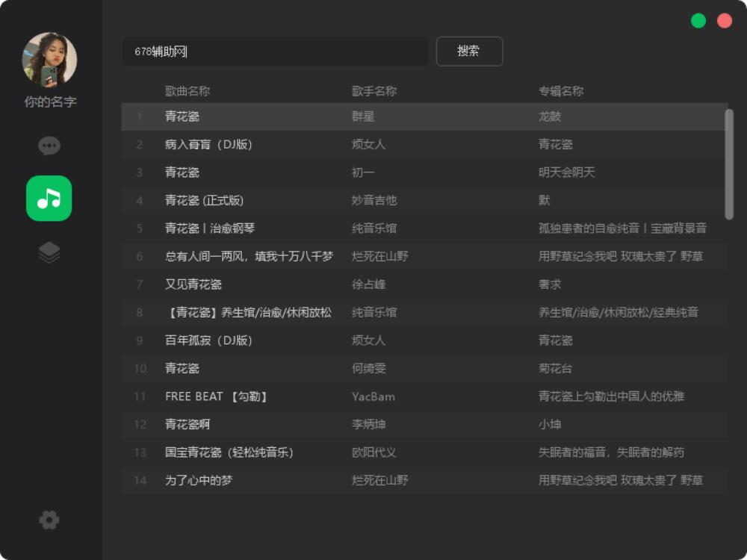The height and width of the screenshot is (560, 747).
Task: Open settings via the gear icon
Action: tap(49, 520)
